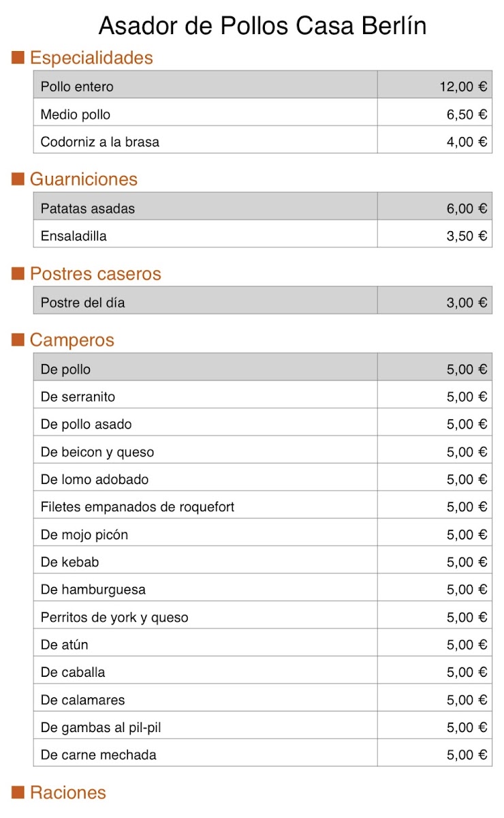This screenshot has width=504, height=818.
Task: Choose Codorniz a la brasa
Action: click(x=263, y=142)
